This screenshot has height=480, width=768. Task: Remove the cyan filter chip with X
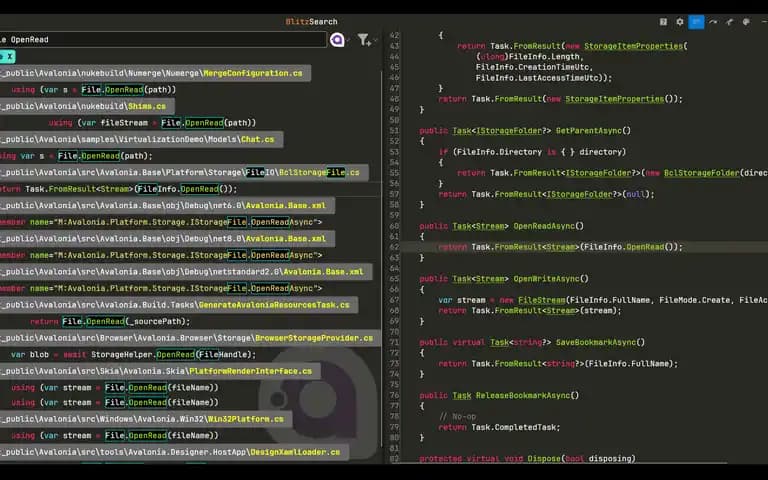(x=7, y=57)
